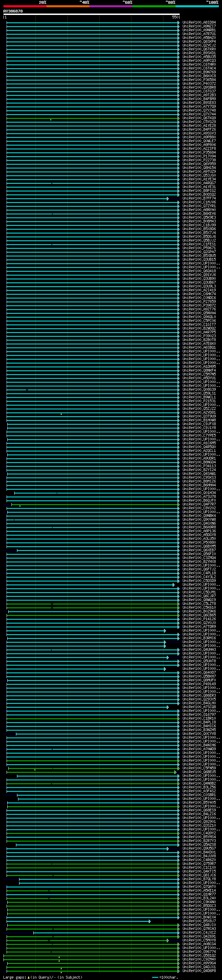Select label UniRef100_P59671
The width and height of the screenshot is (222, 980).
pos(199,248)
